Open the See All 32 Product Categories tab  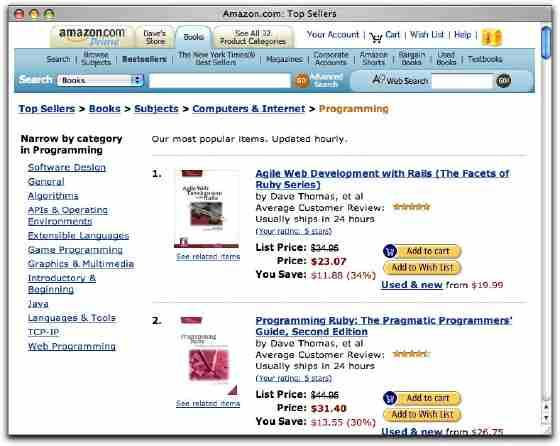[x=253, y=37]
